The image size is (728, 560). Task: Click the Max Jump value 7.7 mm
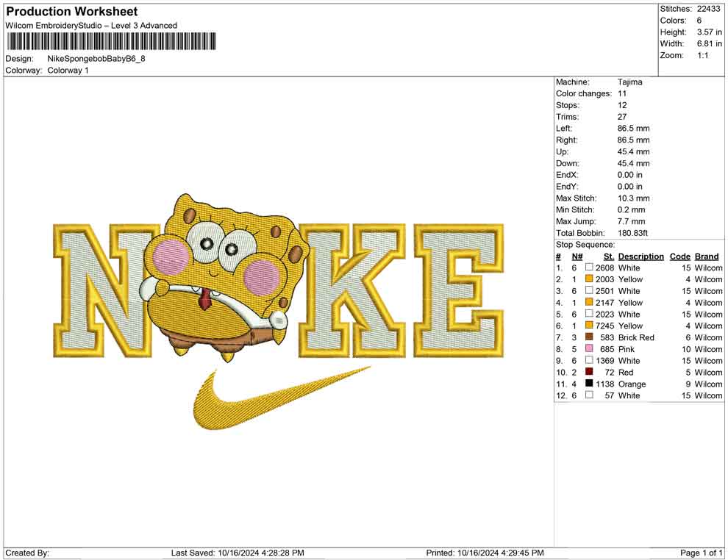tap(632, 221)
